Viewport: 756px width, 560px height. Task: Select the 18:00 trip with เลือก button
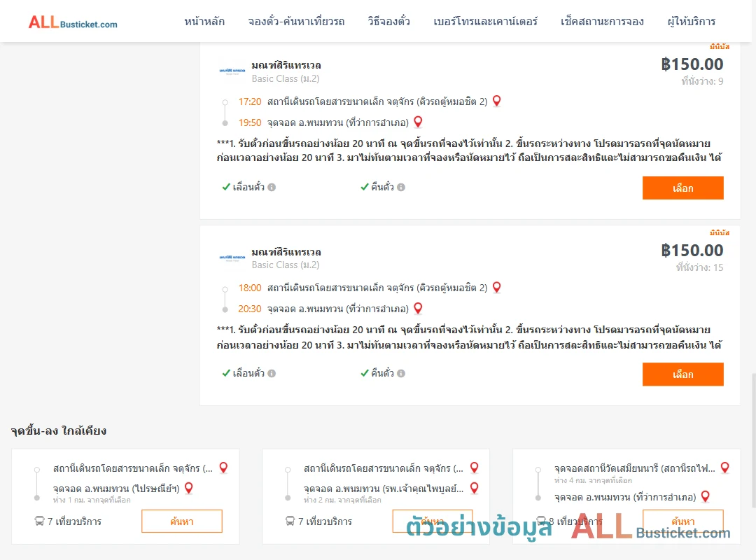tap(682, 374)
